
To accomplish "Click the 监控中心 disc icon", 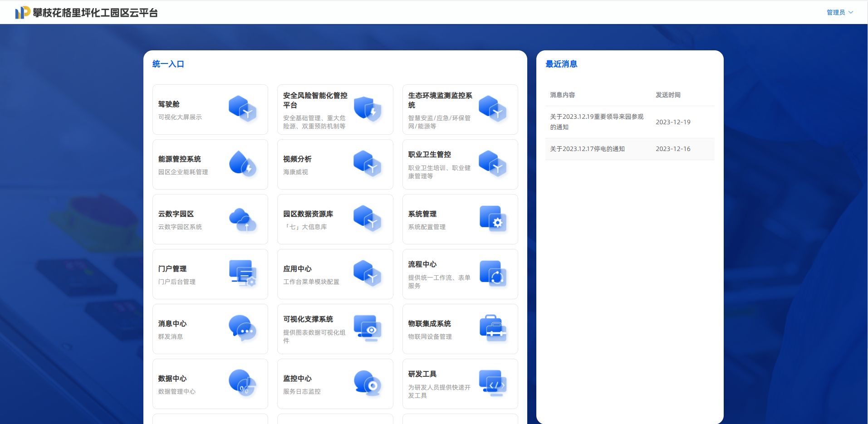I will coord(368,384).
